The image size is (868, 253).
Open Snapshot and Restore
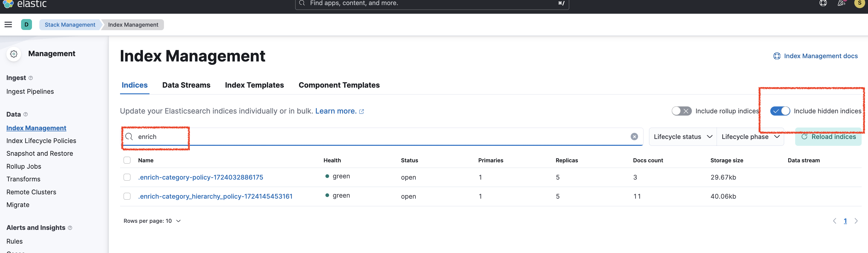click(40, 153)
